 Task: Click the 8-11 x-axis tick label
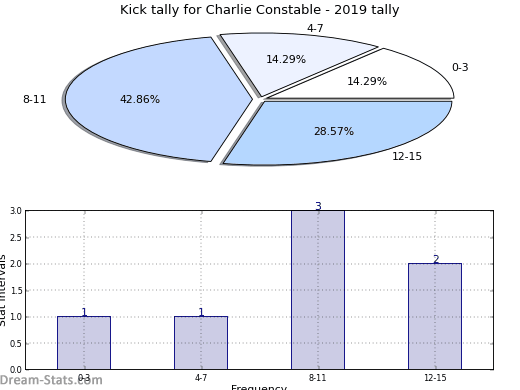pyautogui.click(x=317, y=378)
